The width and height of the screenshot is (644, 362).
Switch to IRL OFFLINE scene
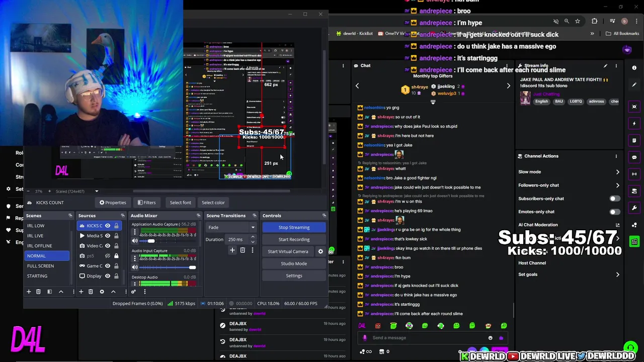(x=39, y=246)
